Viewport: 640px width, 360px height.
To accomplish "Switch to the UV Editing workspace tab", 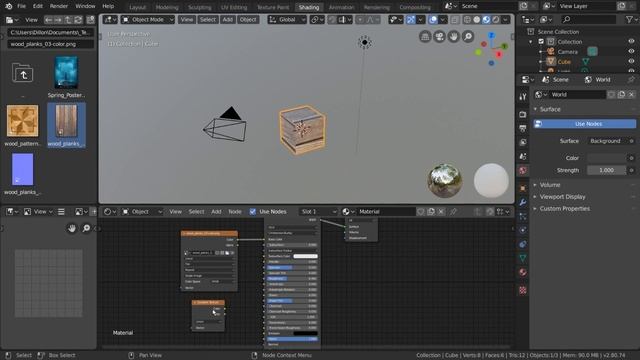I will pos(234,7).
